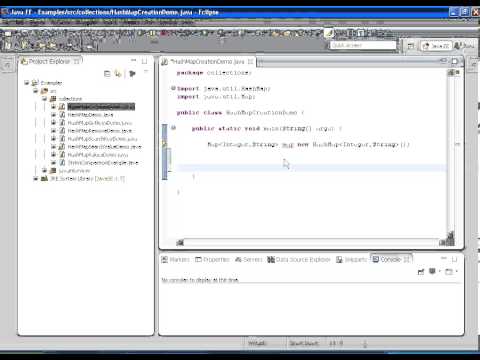Click the cursor position 11:9 status entry
Viewport: 480px width, 360px height.
click(x=336, y=343)
